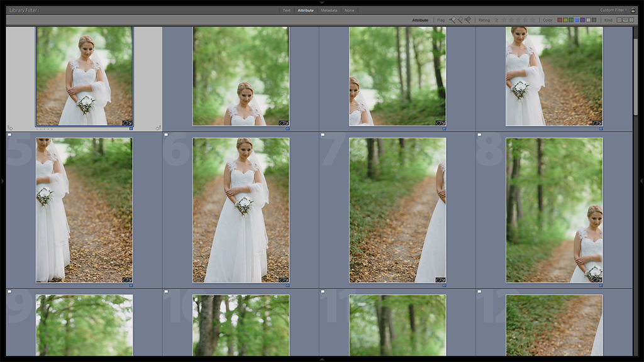Select photo 7 forest path thumbnail
The height and width of the screenshot is (362, 644).
tap(397, 210)
